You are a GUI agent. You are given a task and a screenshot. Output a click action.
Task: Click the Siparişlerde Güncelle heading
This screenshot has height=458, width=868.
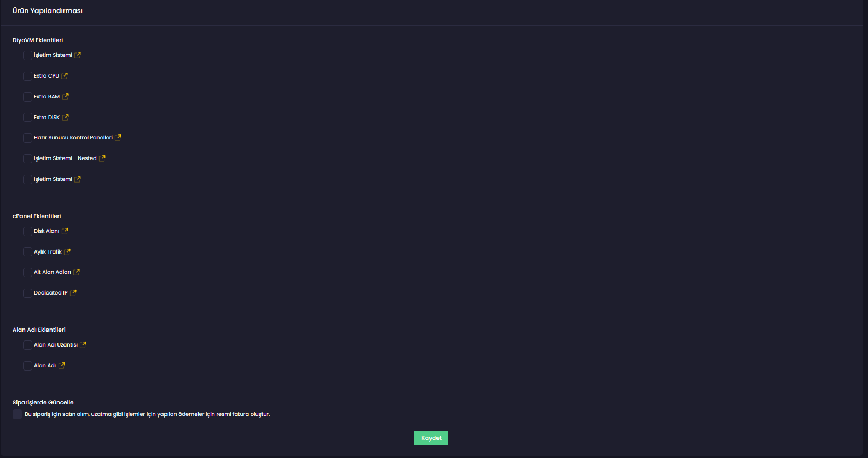(43, 403)
